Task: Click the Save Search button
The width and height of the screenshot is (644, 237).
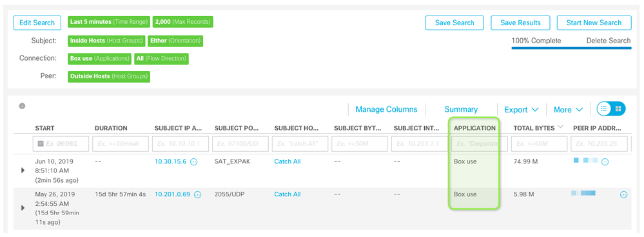Action: tap(454, 23)
